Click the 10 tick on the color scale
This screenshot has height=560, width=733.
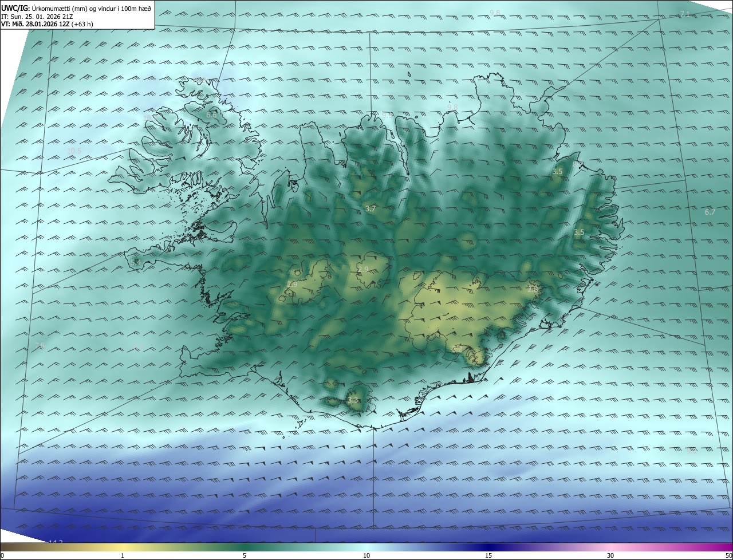(x=366, y=555)
